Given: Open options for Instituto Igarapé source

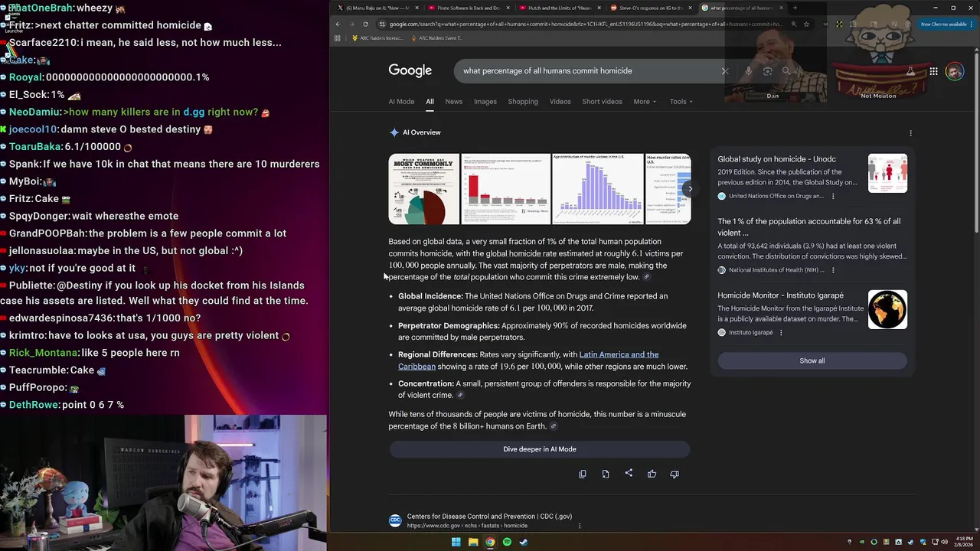Looking at the screenshot, I should (x=781, y=333).
